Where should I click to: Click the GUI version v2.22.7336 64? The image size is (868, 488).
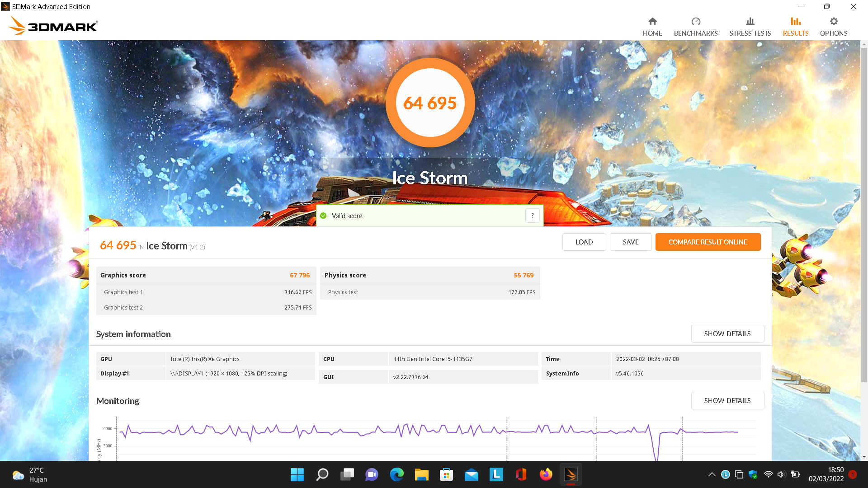(x=410, y=377)
